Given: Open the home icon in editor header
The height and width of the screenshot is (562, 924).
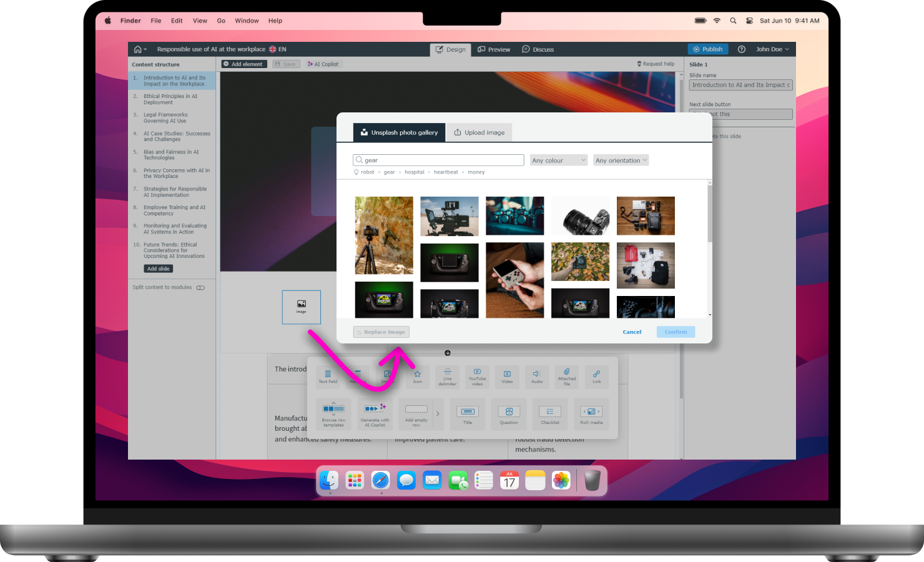Looking at the screenshot, I should [138, 49].
